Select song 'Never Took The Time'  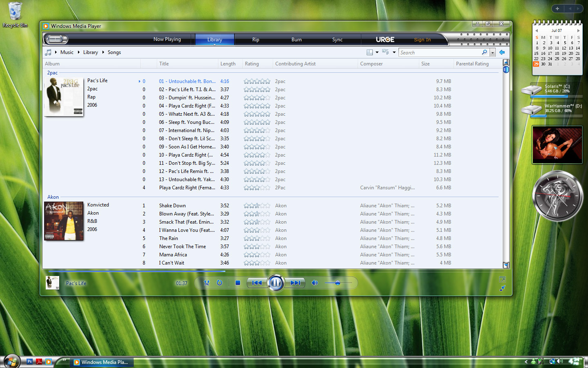tap(183, 247)
